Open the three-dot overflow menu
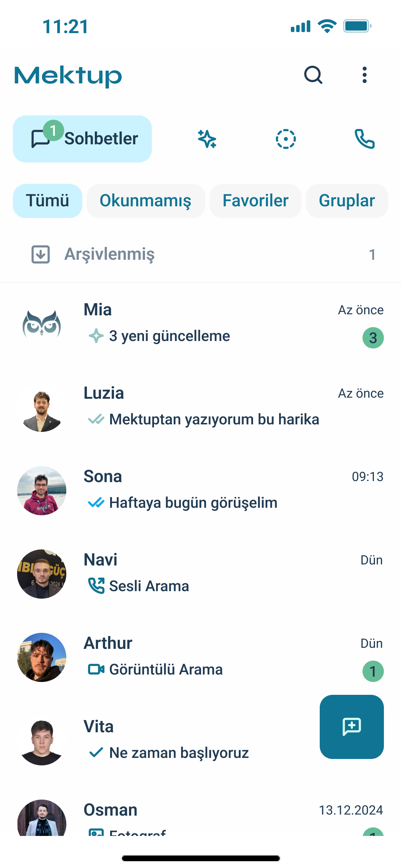The image size is (401, 868). tap(364, 75)
